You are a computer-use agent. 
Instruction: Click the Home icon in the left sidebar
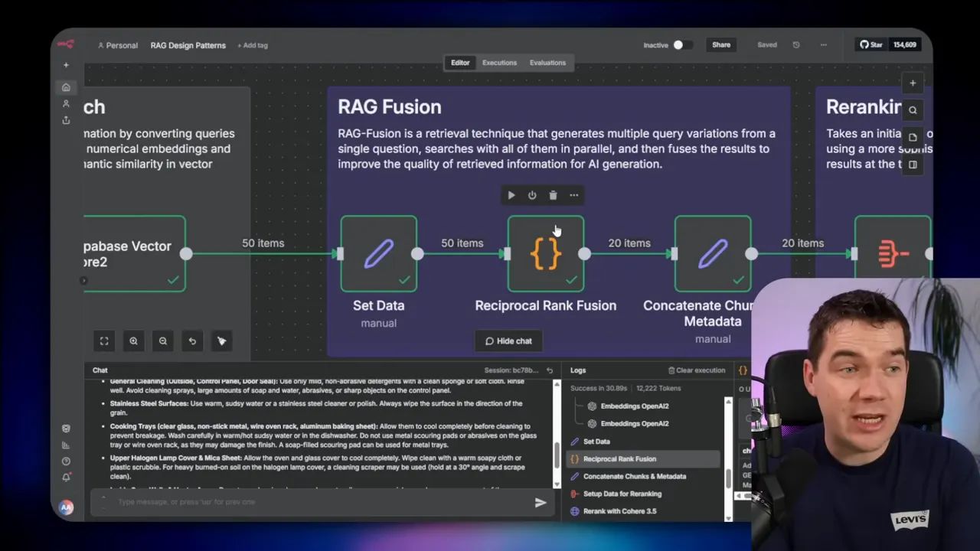pos(66,87)
